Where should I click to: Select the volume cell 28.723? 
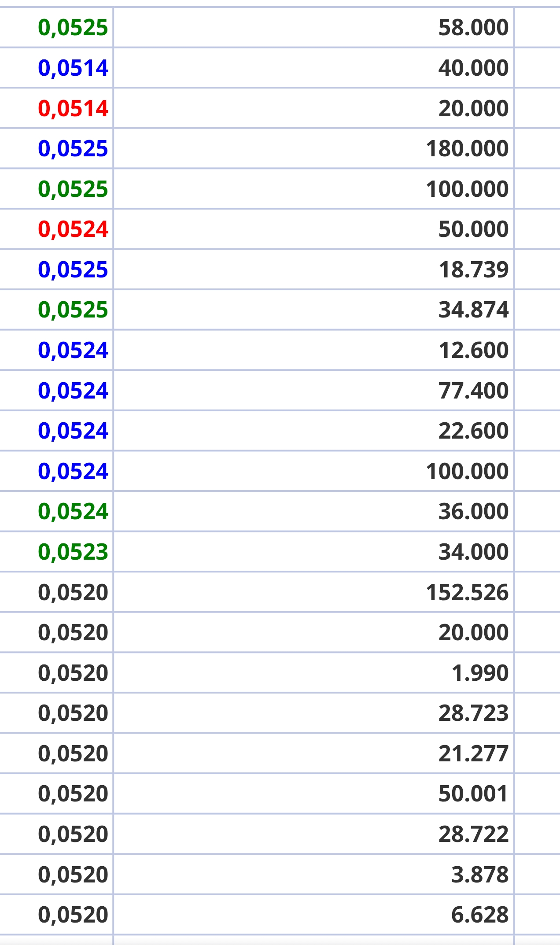473,713
